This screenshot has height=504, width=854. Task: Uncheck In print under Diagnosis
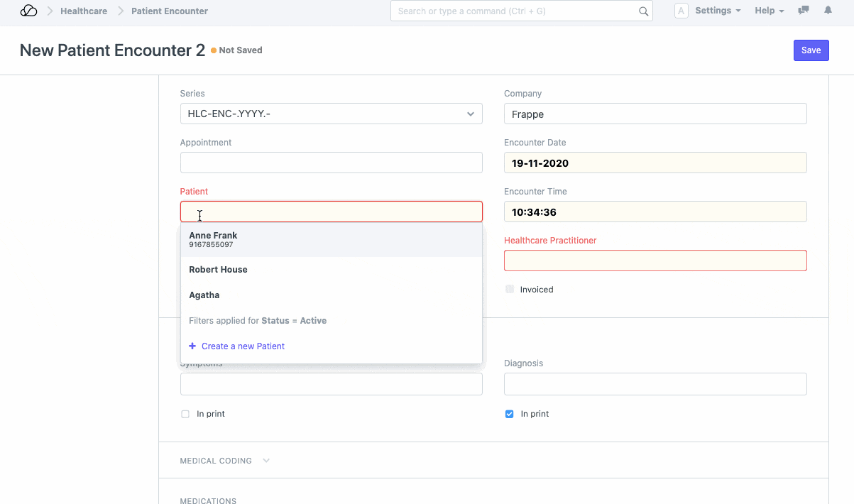(509, 414)
